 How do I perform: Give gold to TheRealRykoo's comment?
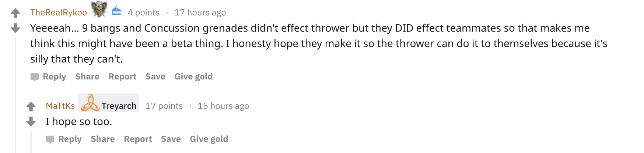click(x=193, y=76)
